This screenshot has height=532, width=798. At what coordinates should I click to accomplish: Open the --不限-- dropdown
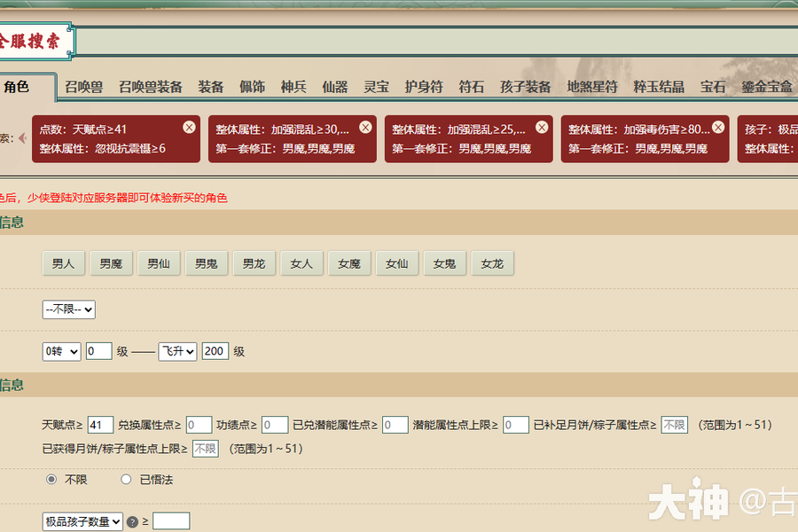click(68, 309)
